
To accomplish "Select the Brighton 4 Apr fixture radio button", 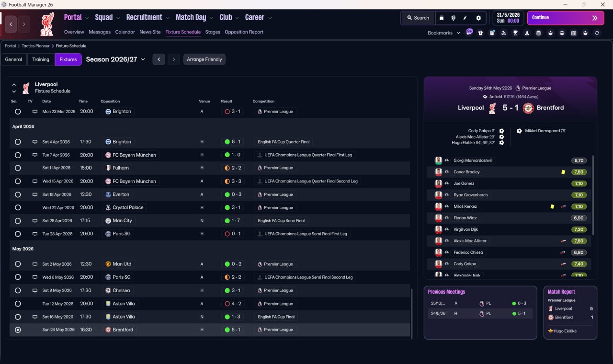I will tap(18, 142).
